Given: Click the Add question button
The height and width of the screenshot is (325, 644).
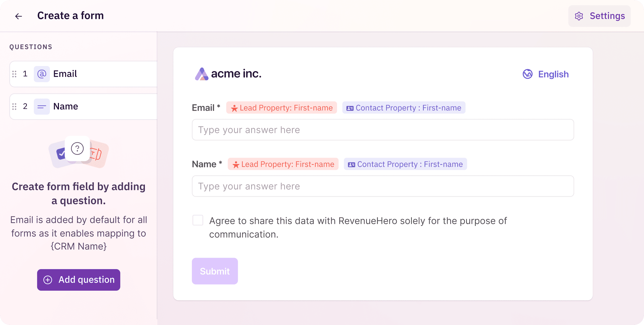Looking at the screenshot, I should tap(79, 280).
